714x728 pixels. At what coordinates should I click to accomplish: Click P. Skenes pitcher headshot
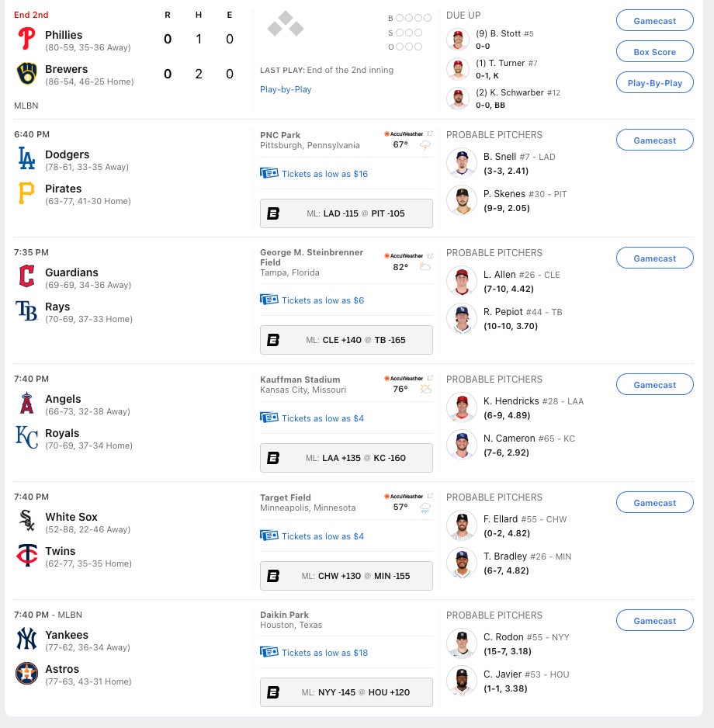pyautogui.click(x=462, y=200)
